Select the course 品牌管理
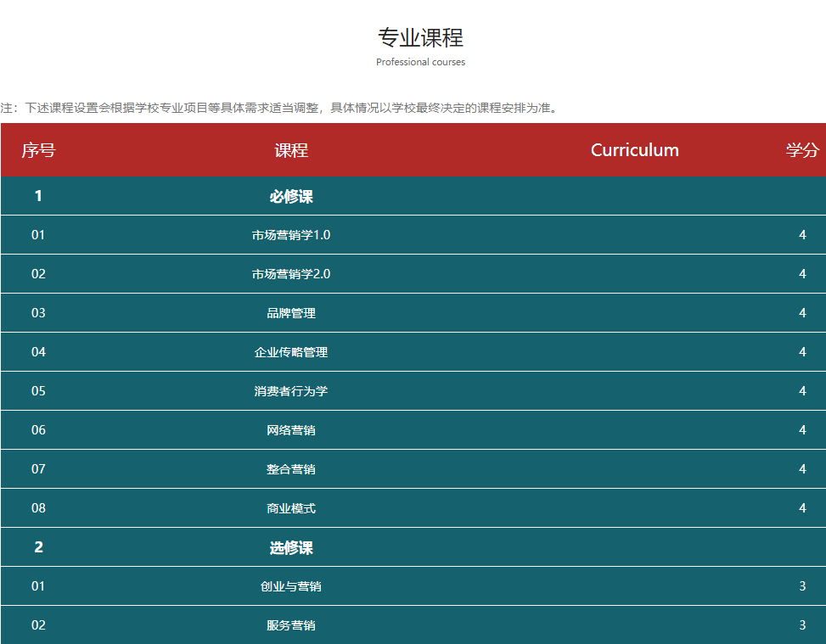Screen dimensions: 826x644 tap(291, 313)
